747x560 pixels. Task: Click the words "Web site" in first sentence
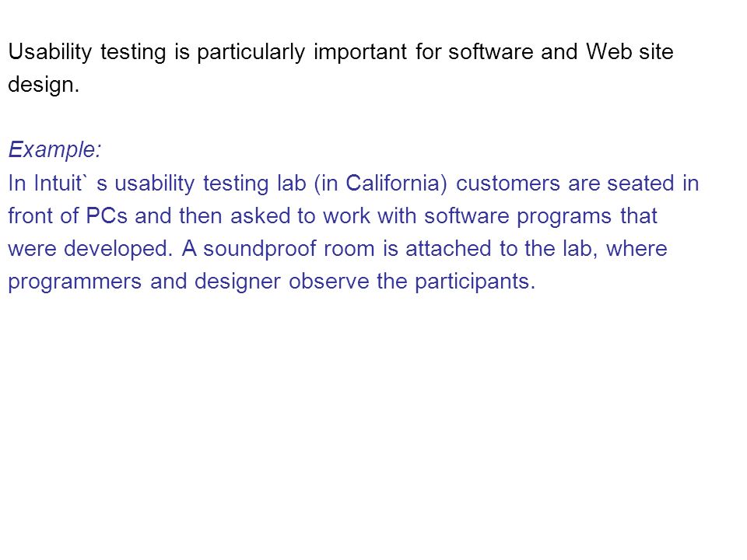630,51
